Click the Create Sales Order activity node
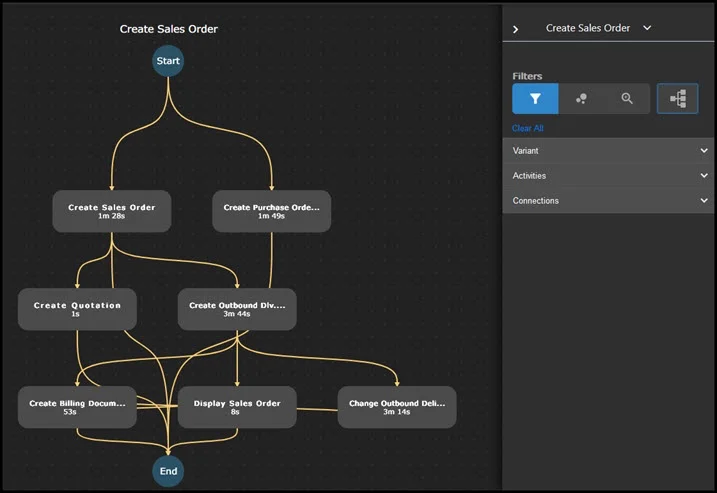Screen dimensions: 717x493 pos(111,211)
